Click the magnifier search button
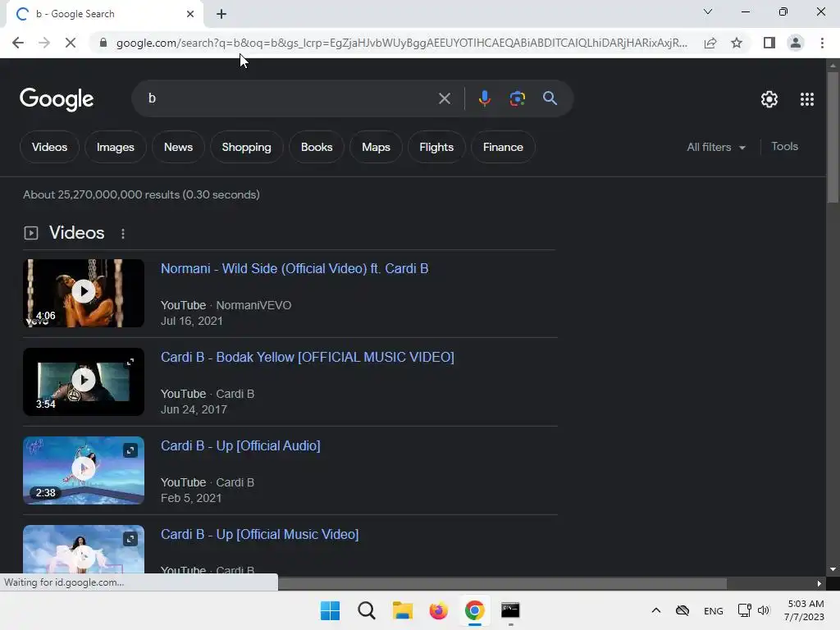 (x=550, y=98)
